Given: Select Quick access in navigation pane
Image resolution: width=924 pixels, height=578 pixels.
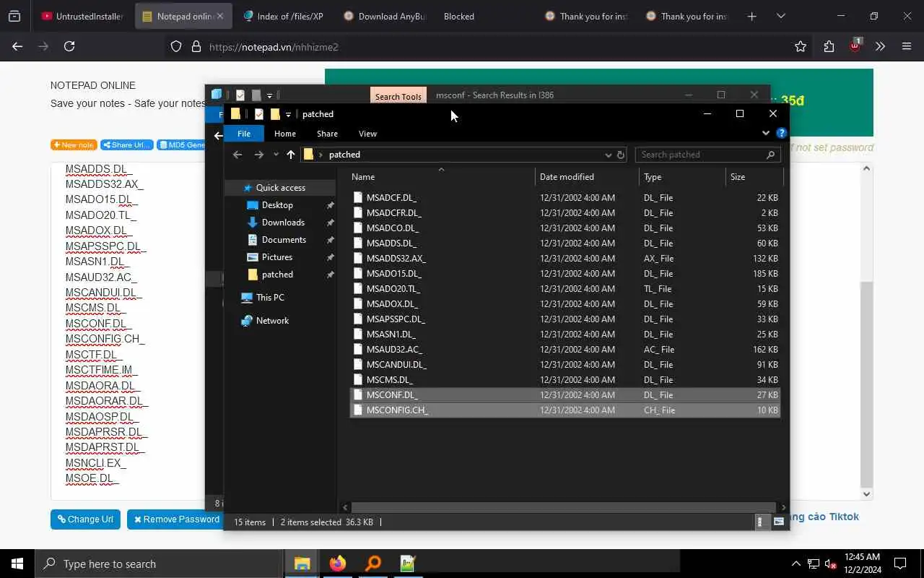Looking at the screenshot, I should [x=280, y=188].
